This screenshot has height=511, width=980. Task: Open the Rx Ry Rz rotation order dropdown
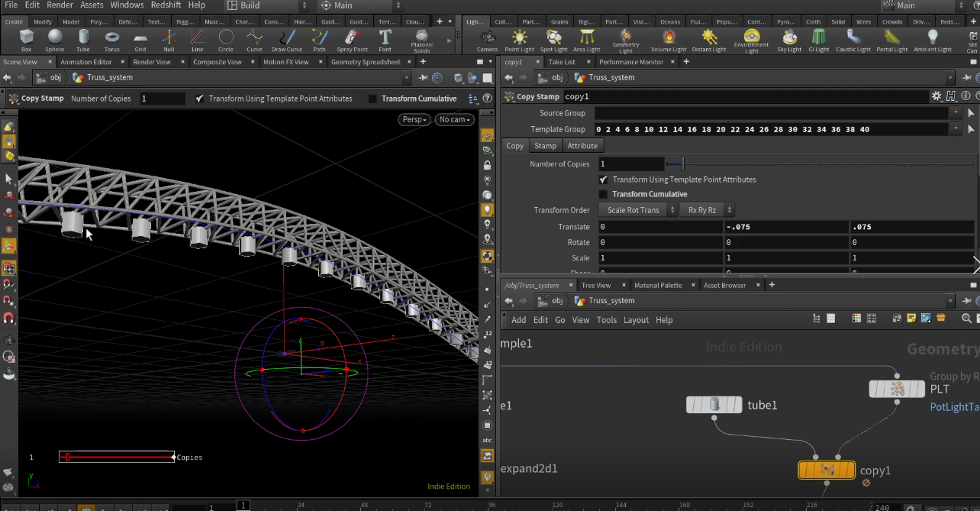point(707,210)
